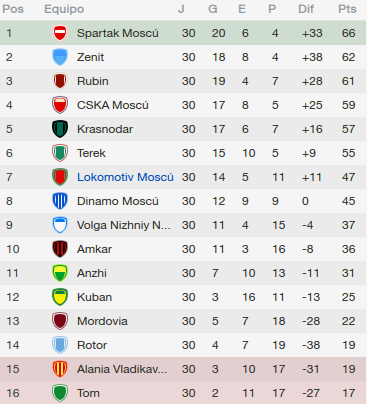
Task: Click the Equipo column header
Action: (x=64, y=9)
